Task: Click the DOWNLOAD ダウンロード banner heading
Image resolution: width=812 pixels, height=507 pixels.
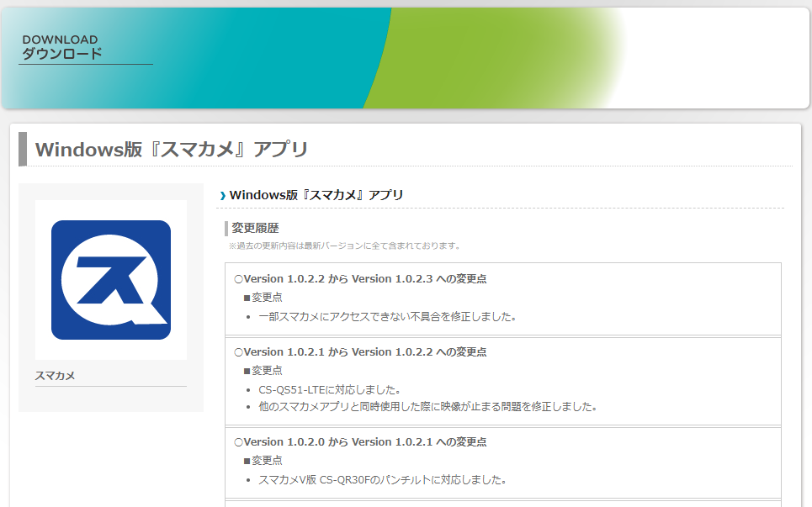Action: coord(62,46)
